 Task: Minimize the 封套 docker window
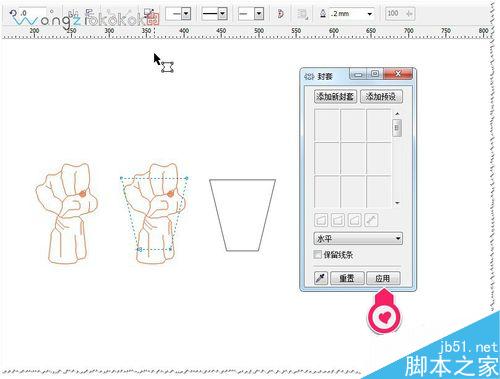[x=358, y=74]
